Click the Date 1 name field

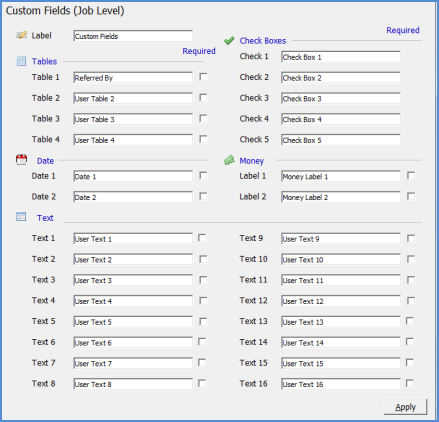click(133, 176)
